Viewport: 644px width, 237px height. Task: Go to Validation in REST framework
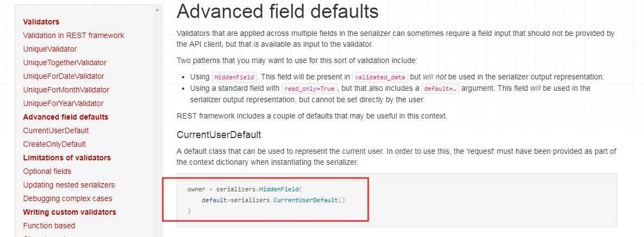pyautogui.click(x=73, y=35)
